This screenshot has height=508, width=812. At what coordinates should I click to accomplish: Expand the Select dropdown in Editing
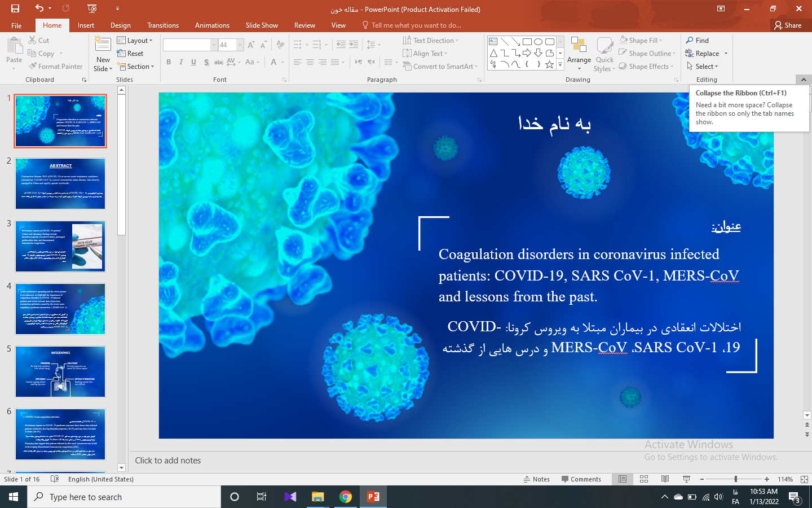703,67
